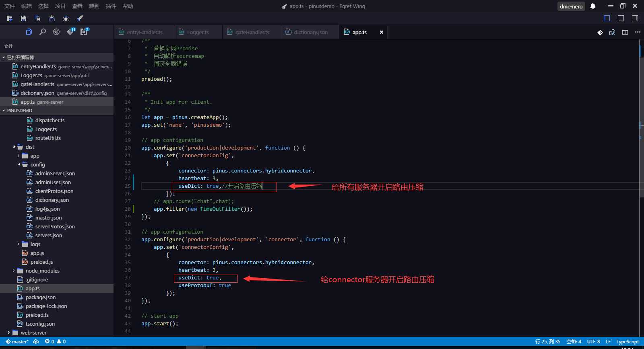Click the rocket run/publish toolbar icon
This screenshot has height=349, width=644.
coord(80,18)
